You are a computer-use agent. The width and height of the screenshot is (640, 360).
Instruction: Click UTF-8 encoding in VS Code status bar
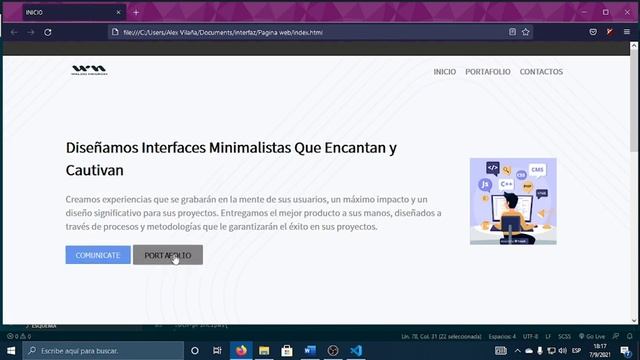(x=531, y=336)
